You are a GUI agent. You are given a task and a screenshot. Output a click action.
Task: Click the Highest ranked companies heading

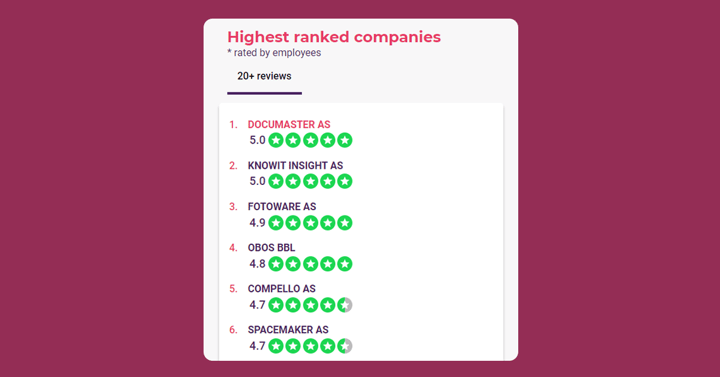334,37
